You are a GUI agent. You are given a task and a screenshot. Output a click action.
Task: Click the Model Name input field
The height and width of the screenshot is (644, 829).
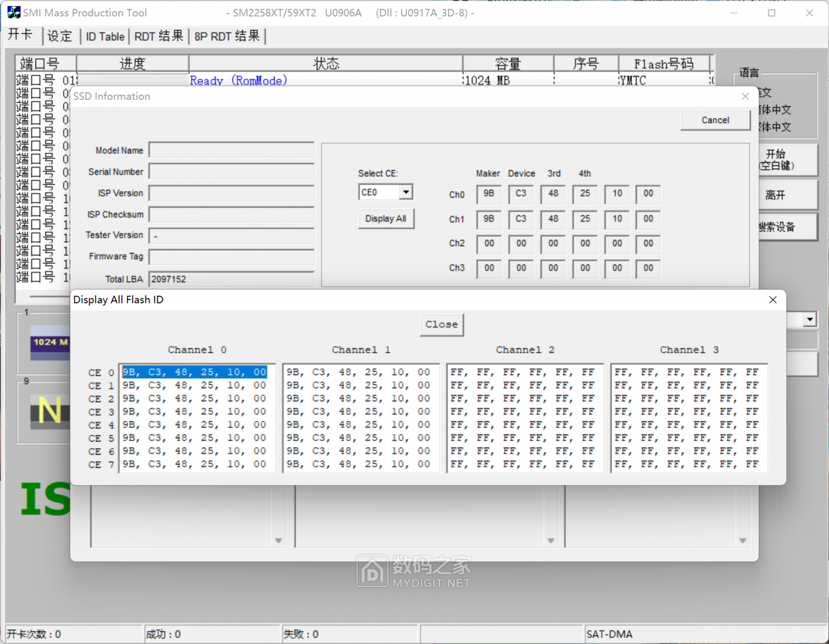pos(231,150)
